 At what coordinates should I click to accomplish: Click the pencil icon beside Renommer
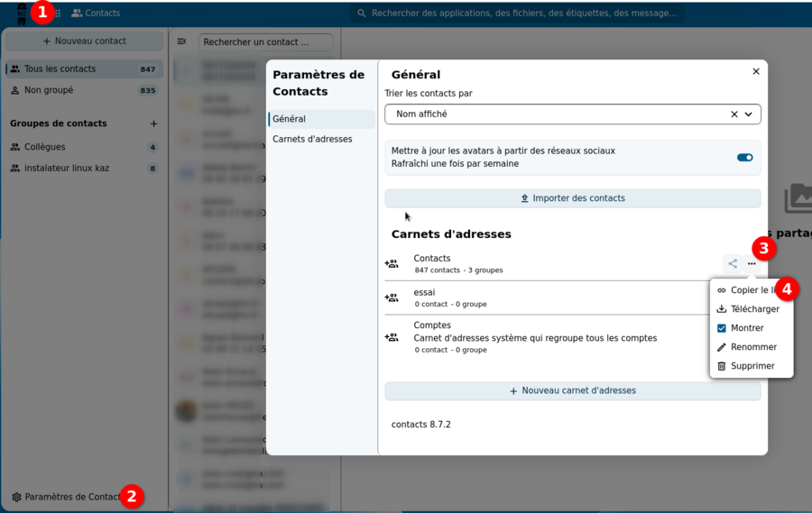(722, 347)
